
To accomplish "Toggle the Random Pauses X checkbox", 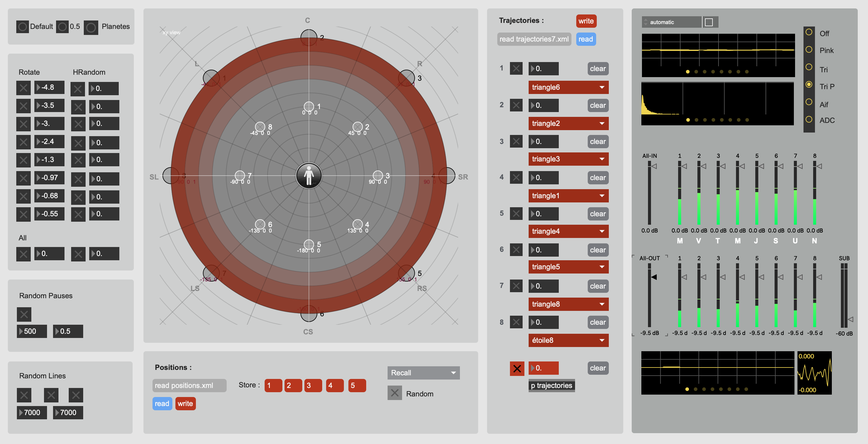I will coord(24,314).
